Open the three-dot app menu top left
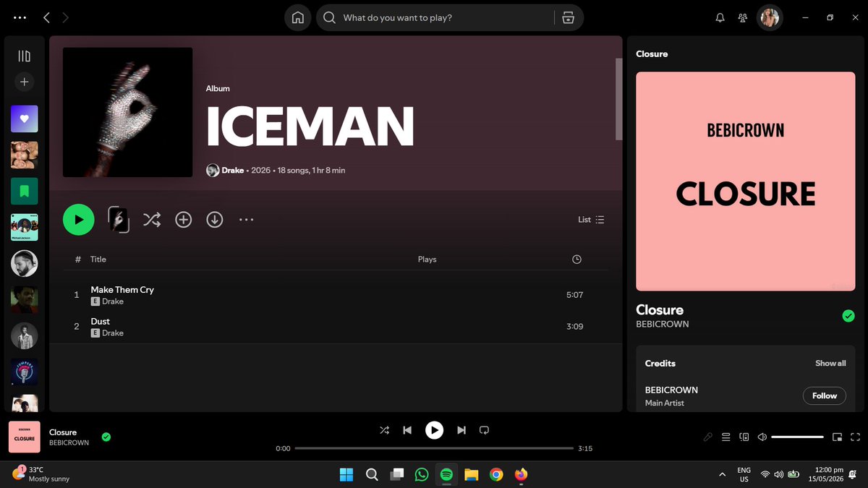868x488 pixels. click(x=20, y=17)
